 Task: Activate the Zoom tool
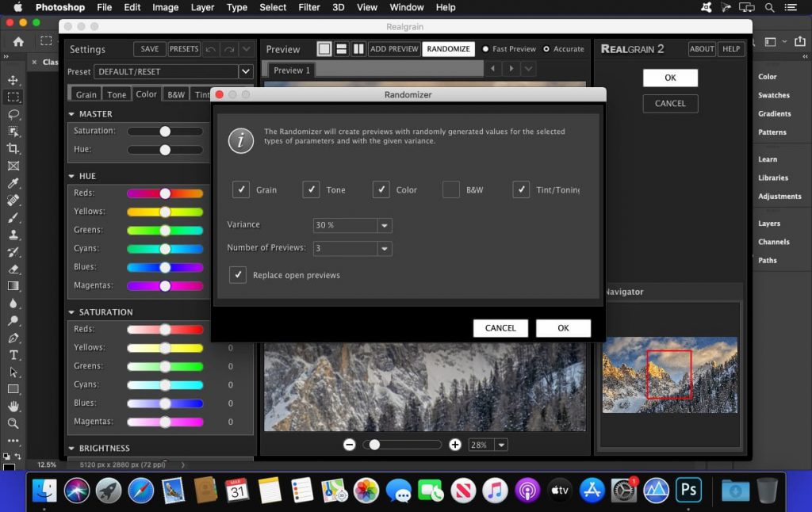click(x=12, y=424)
